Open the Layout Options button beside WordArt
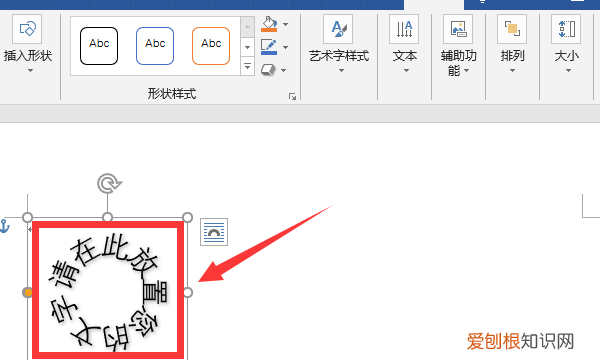This screenshot has width=600, height=360. pos(214,232)
